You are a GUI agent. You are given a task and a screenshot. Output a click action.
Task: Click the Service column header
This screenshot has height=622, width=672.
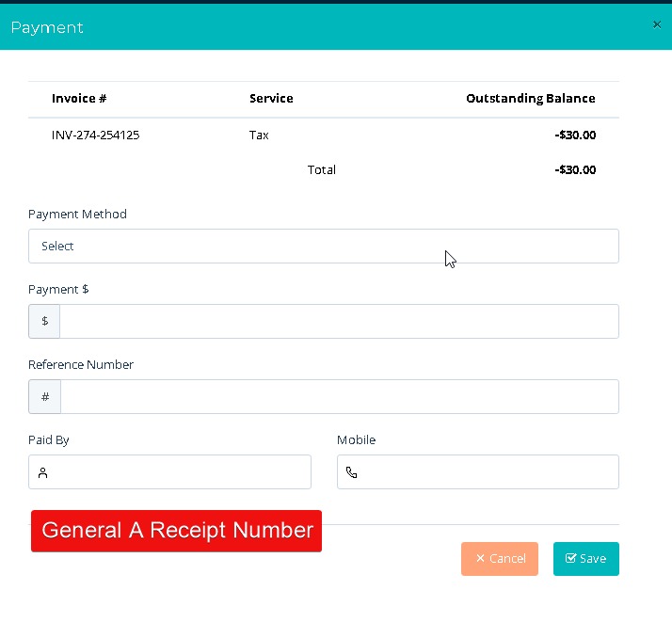click(x=271, y=99)
